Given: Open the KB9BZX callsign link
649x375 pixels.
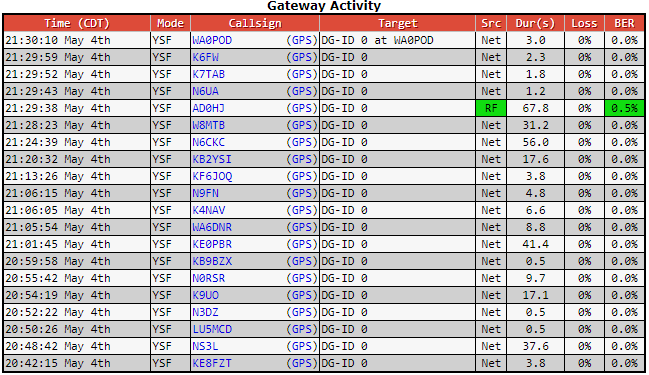Looking at the screenshot, I should coord(212,261).
